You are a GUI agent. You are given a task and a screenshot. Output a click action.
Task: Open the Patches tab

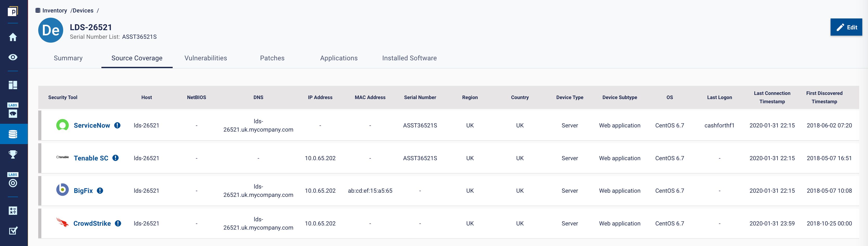pyautogui.click(x=272, y=58)
